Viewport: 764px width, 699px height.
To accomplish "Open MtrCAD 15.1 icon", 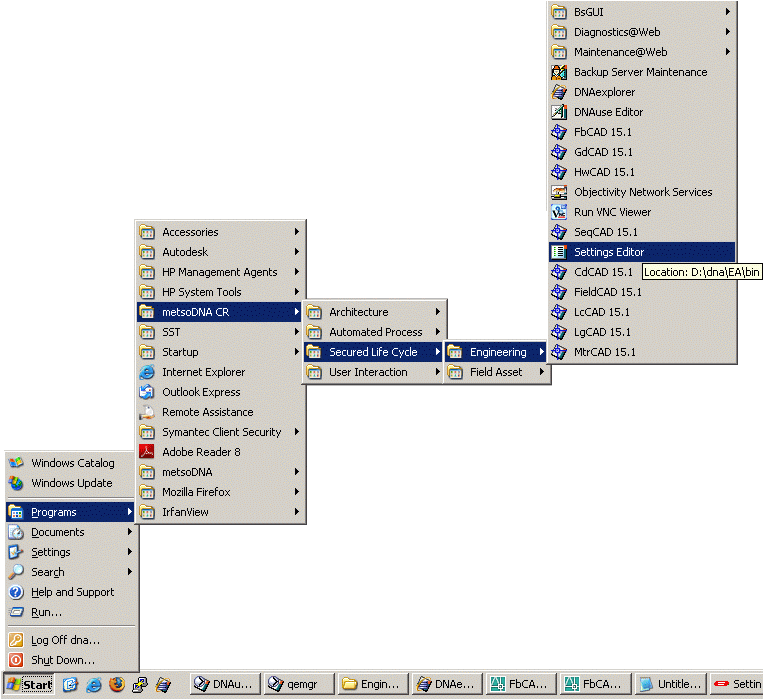I will pos(559,352).
